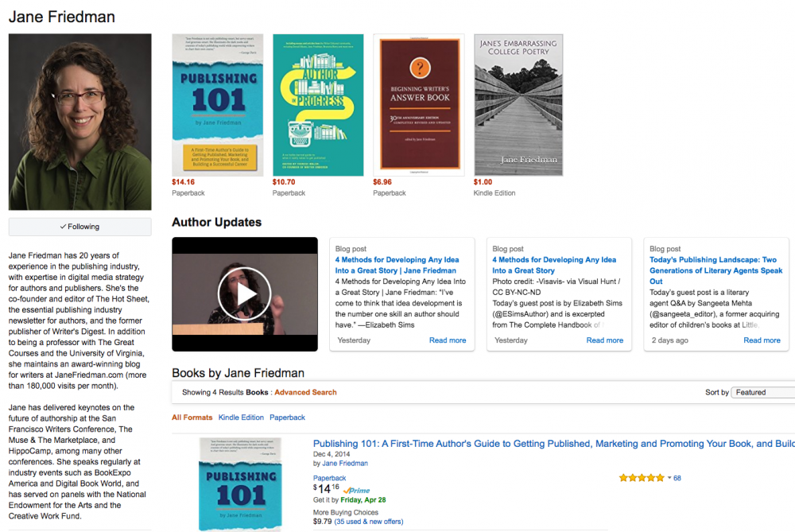Click 'Read more' on the literary agents blog post
The height and width of the screenshot is (532, 795).
(x=761, y=340)
